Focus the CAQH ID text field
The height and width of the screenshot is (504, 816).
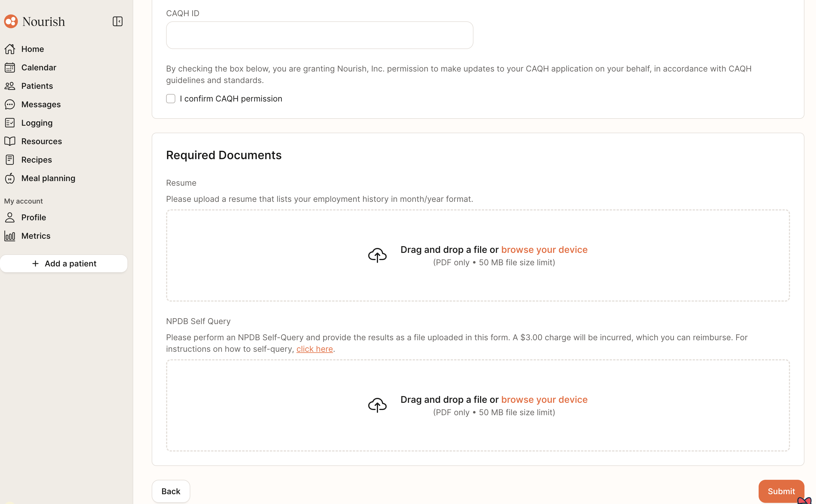pos(319,35)
